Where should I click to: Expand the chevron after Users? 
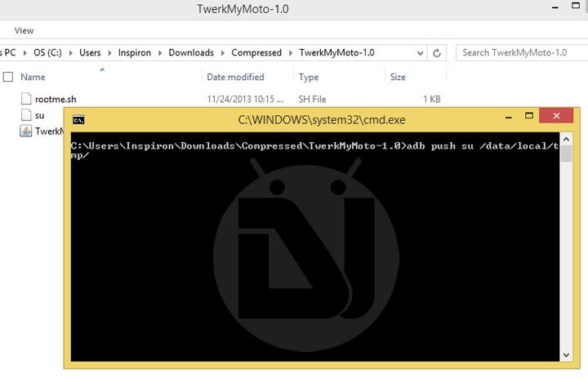(x=109, y=53)
